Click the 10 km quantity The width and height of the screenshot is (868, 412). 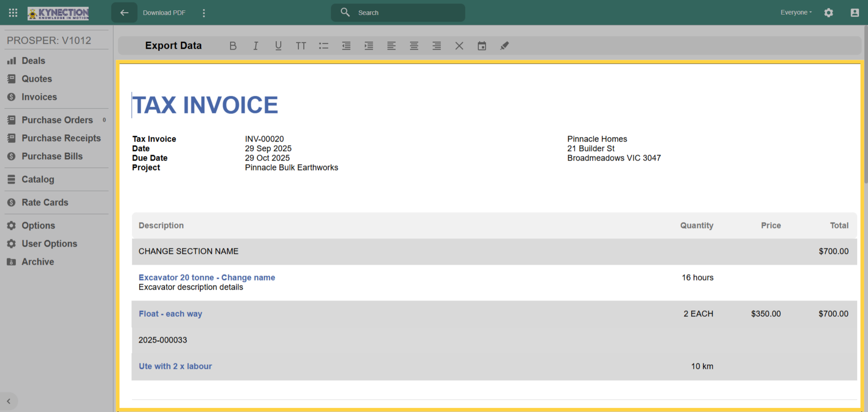(x=702, y=366)
